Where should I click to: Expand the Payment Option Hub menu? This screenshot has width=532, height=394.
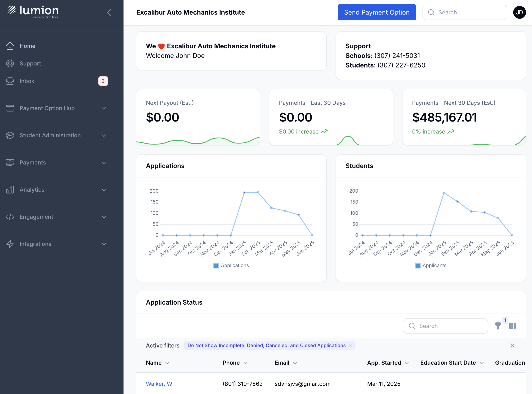click(56, 108)
